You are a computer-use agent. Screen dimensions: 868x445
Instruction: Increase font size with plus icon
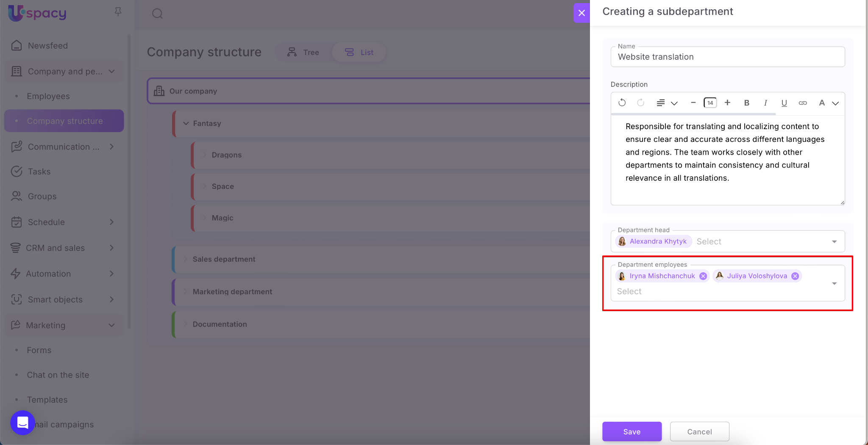[x=727, y=103]
